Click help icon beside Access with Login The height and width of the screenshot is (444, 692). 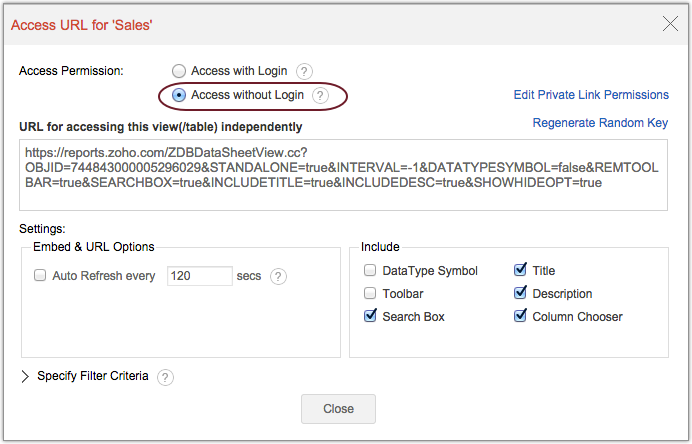pos(305,71)
